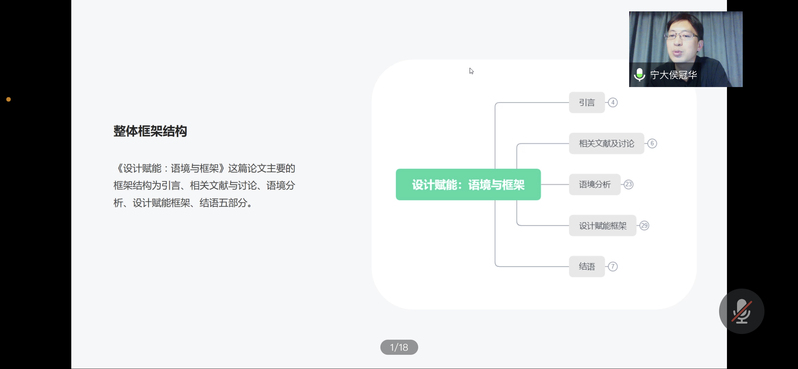The width and height of the screenshot is (798, 369).
Task: Expand the 6 badge beside 相关文献及讨论
Action: click(x=652, y=144)
